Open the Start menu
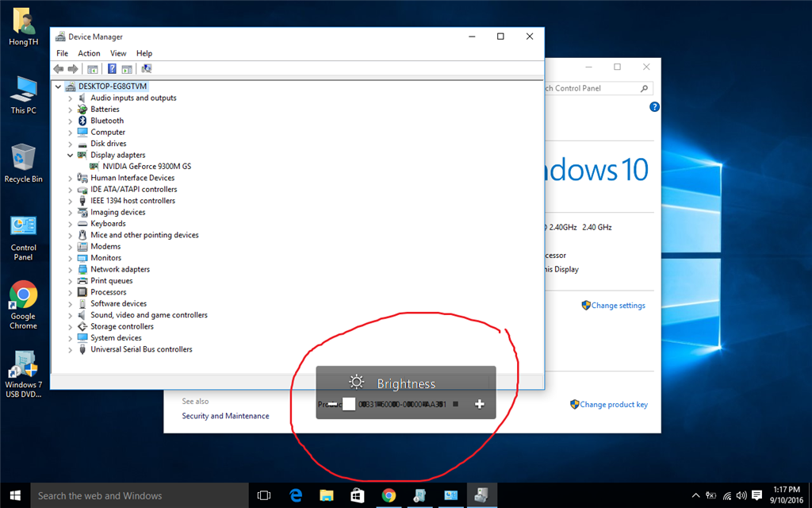812x508 pixels. click(15, 495)
